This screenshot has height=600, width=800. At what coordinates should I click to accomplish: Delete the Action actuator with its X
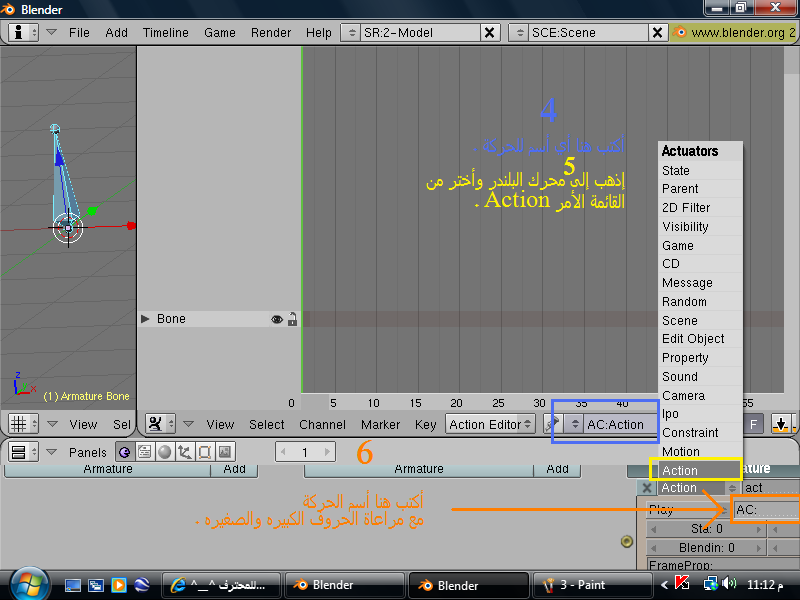click(x=647, y=488)
